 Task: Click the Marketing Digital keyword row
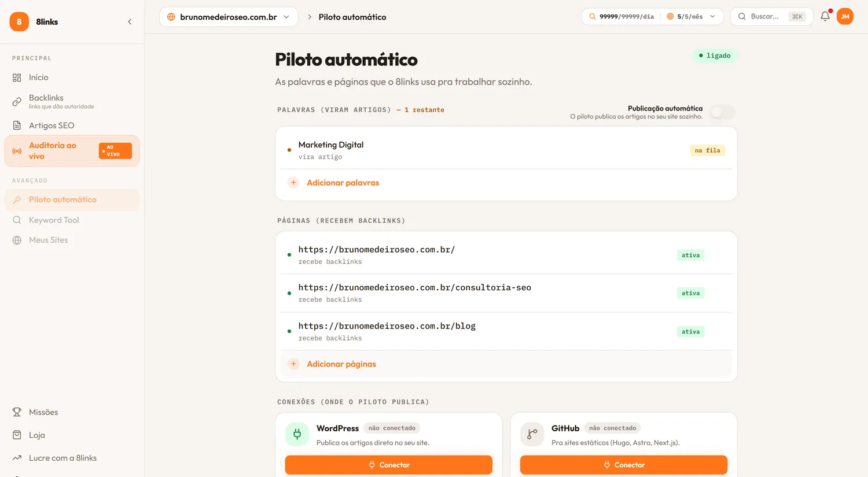coord(506,150)
